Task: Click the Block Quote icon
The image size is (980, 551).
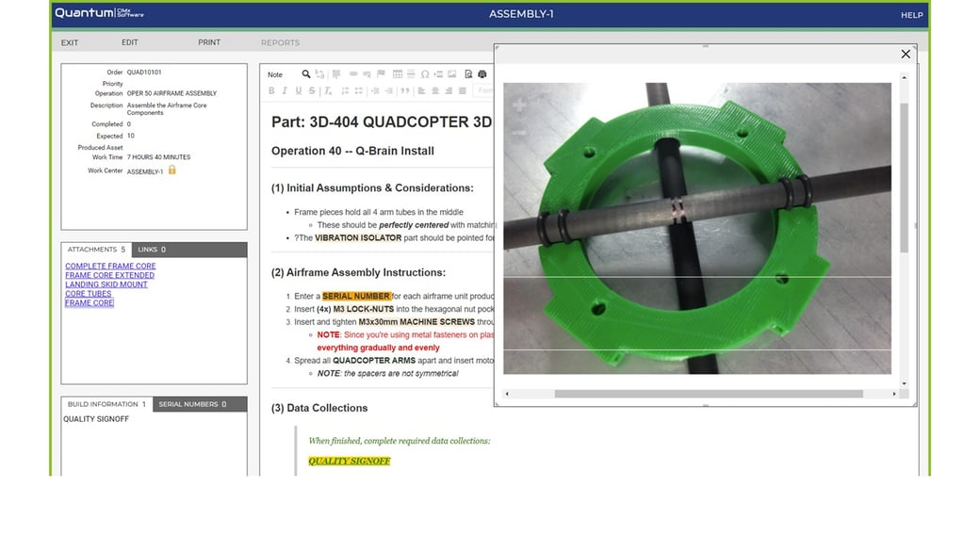Action: coord(405,91)
